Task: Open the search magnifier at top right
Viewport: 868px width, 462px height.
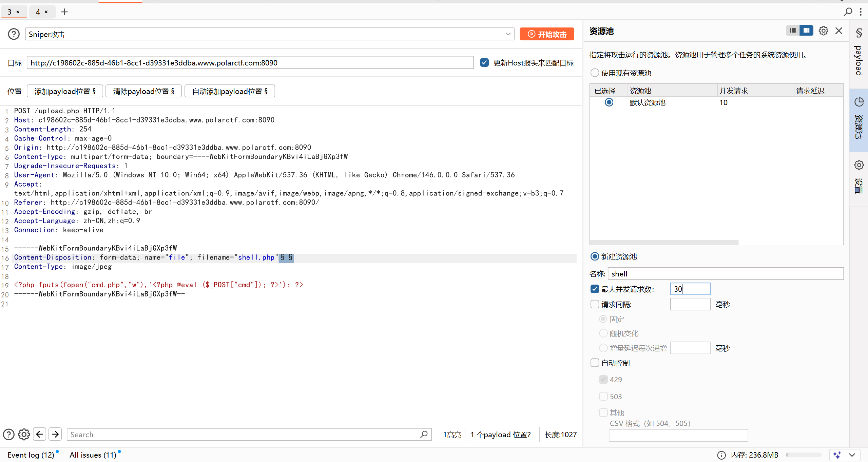Action: click(848, 12)
